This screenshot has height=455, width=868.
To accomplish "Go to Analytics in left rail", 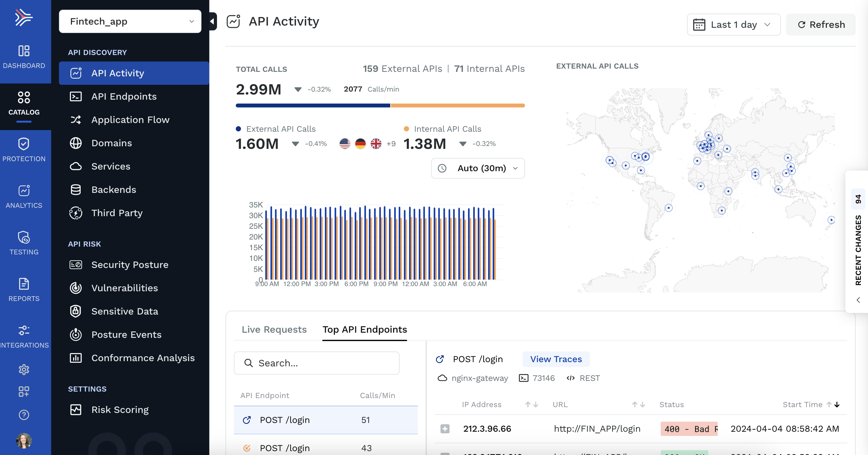I will (x=24, y=196).
